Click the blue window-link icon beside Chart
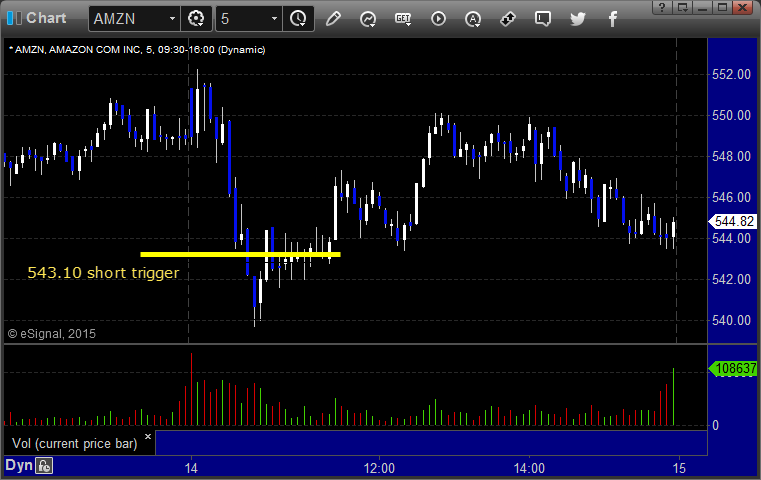The height and width of the screenshot is (480, 761). point(14,18)
